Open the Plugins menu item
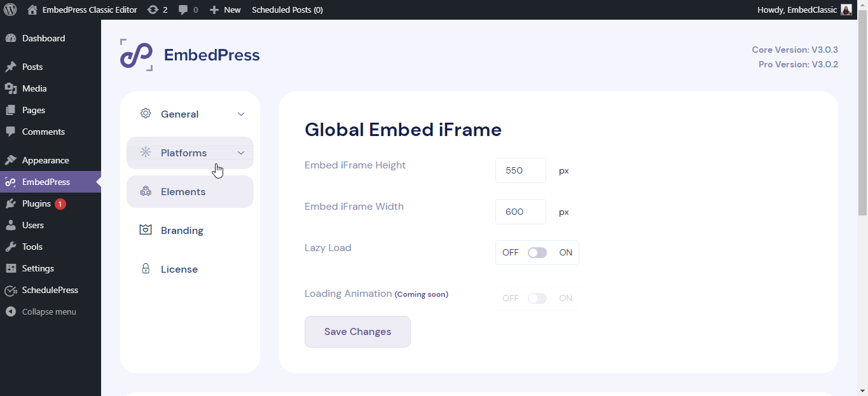Screen dimensions: 868x396 50,203
